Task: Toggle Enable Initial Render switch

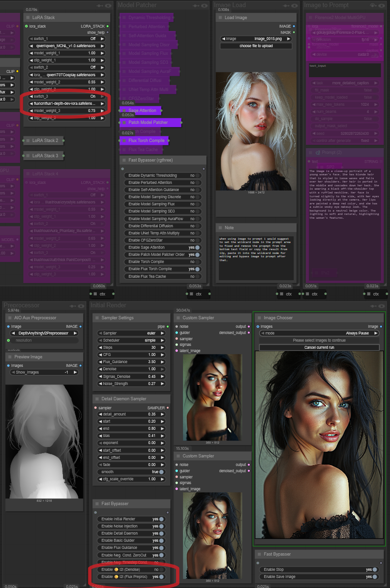Action: point(162,519)
